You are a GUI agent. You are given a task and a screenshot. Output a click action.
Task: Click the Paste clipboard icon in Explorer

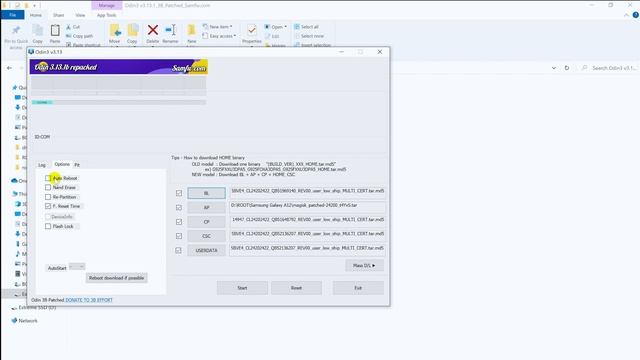[55, 31]
